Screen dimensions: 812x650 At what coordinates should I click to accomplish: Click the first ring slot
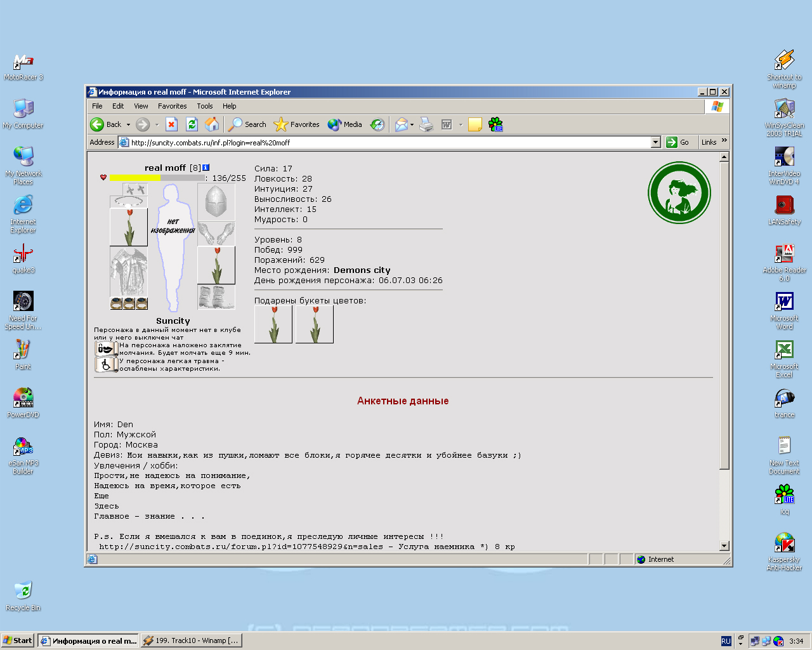pos(116,303)
